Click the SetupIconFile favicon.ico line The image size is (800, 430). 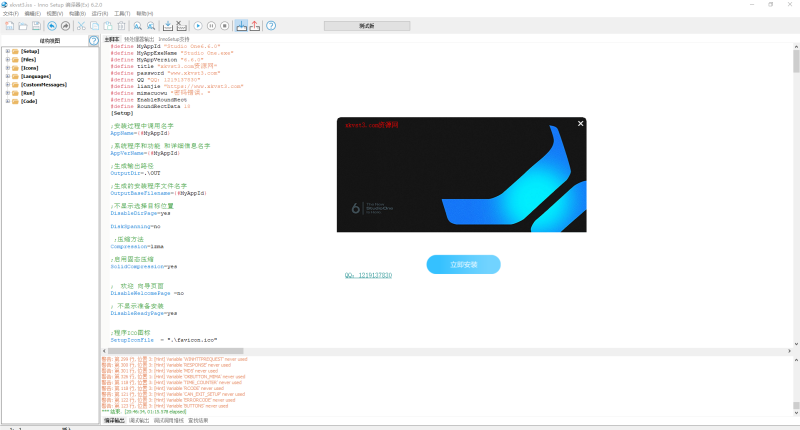(x=164, y=340)
